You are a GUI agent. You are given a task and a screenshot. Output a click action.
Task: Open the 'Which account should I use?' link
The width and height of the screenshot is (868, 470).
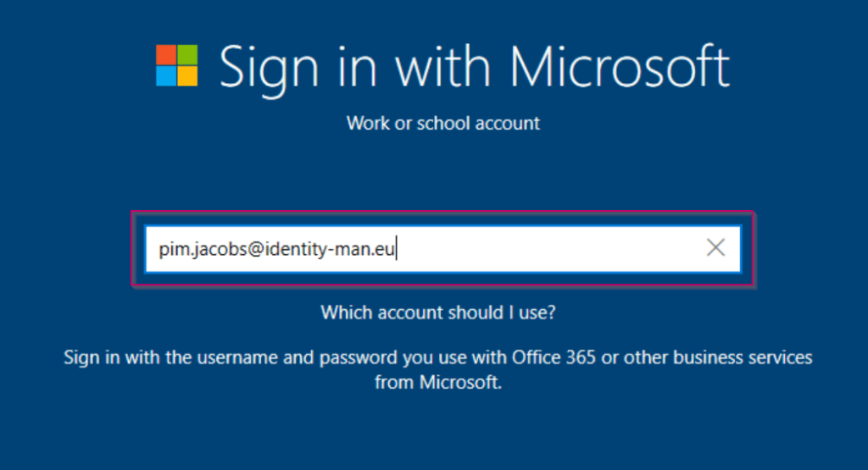coord(438,312)
